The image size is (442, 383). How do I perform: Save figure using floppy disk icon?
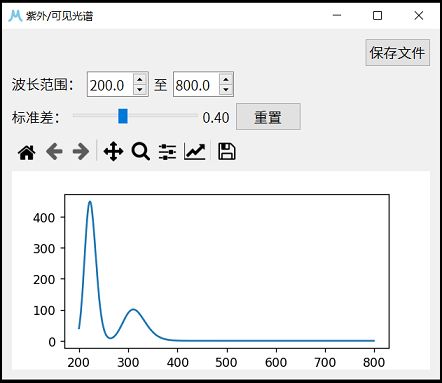point(227,152)
